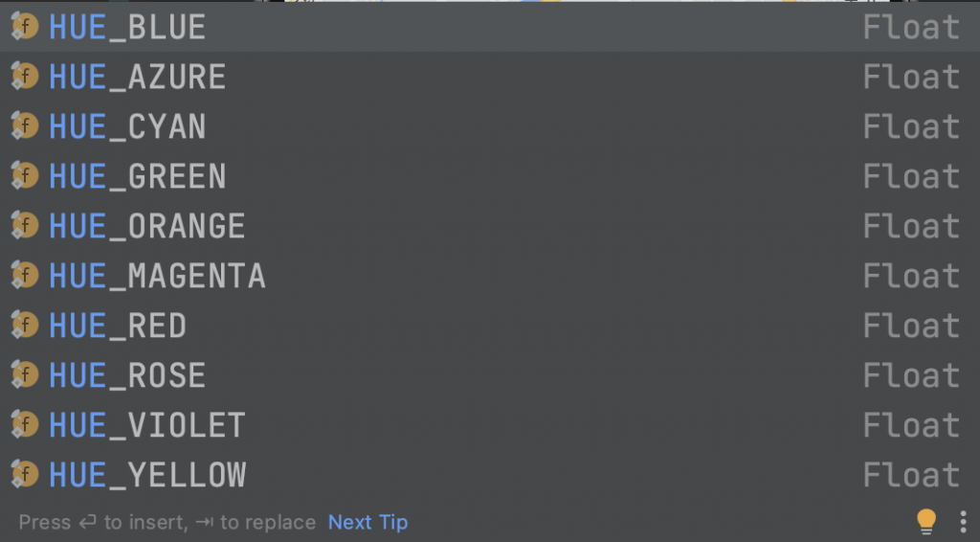Select the HUE_MAGENTA completion item
Image resolution: width=980 pixels, height=542 pixels.
tap(157, 276)
